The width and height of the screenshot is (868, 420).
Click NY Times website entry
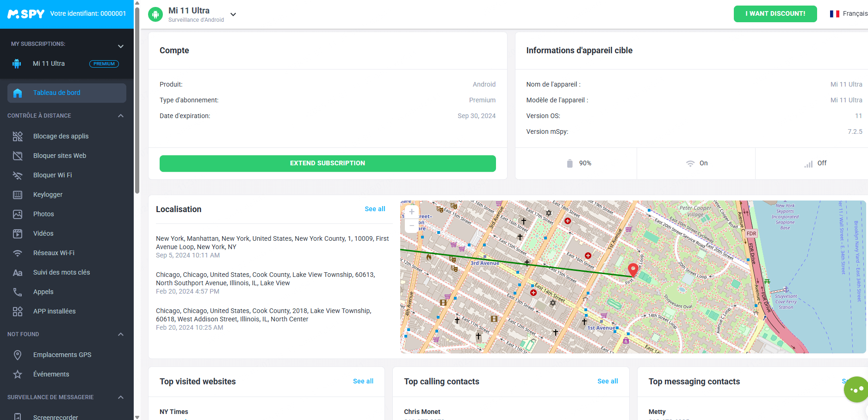[x=174, y=412]
